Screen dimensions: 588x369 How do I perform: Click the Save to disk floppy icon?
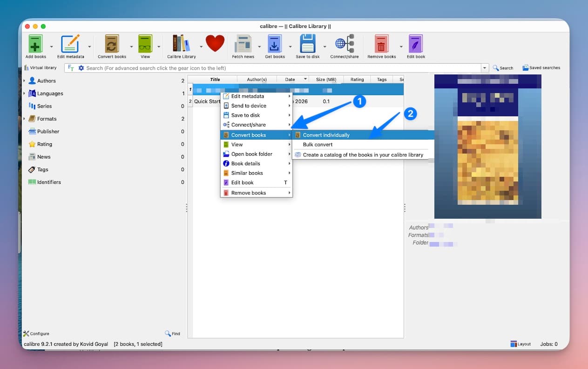click(x=308, y=44)
